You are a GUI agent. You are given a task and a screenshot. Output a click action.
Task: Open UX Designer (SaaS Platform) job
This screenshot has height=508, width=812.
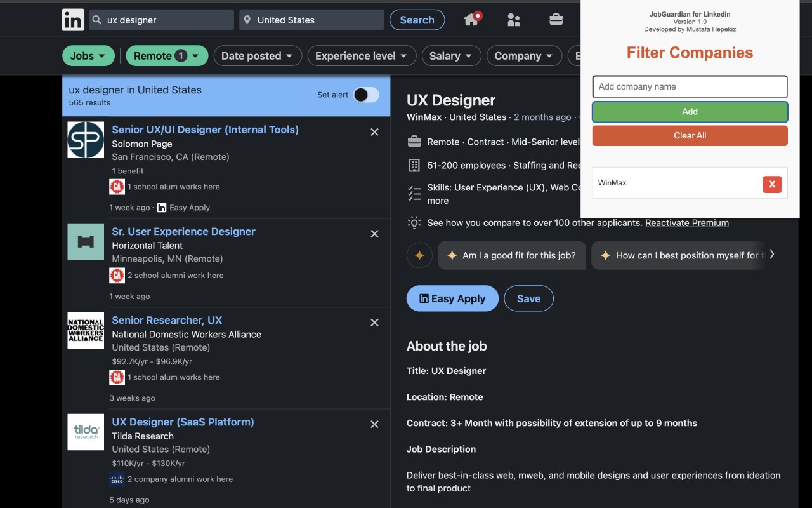click(x=183, y=422)
